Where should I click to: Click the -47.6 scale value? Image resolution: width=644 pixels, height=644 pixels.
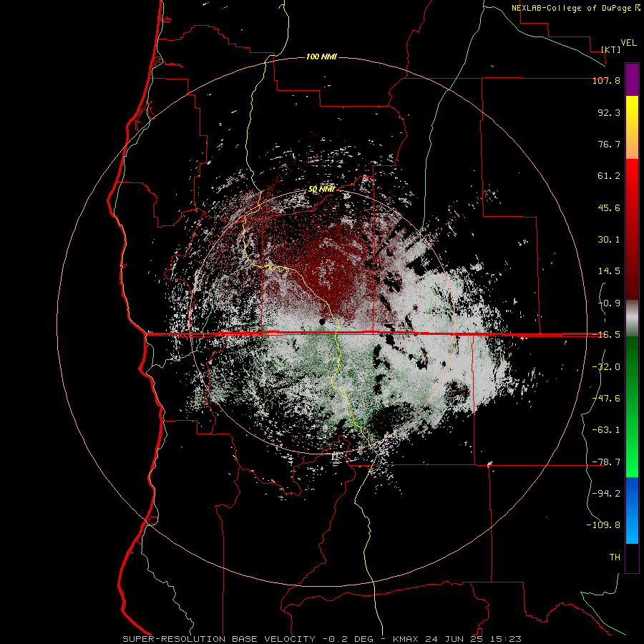click(x=606, y=399)
